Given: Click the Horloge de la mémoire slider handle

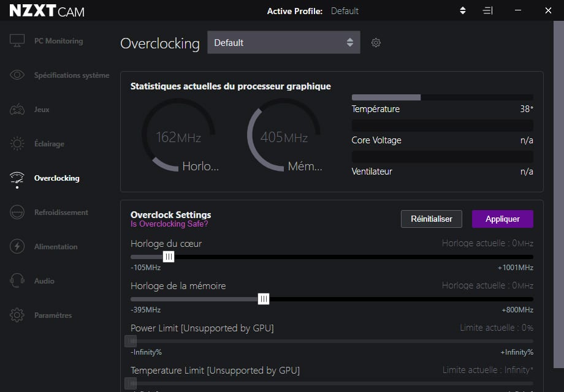Looking at the screenshot, I should (264, 299).
